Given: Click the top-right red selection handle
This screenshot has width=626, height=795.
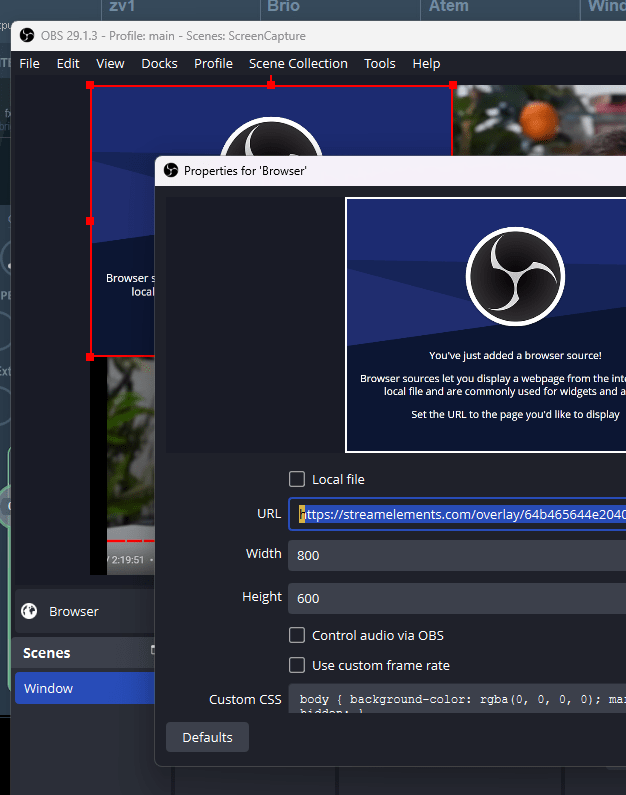Looking at the screenshot, I should click(x=453, y=85).
